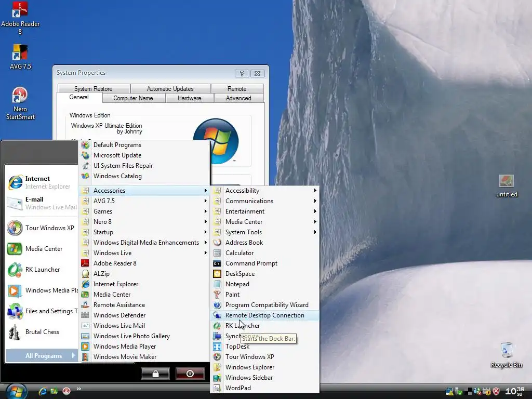This screenshot has height=399, width=532.
Task: Expand the AVG 7.5 submenu
Action: 144,201
